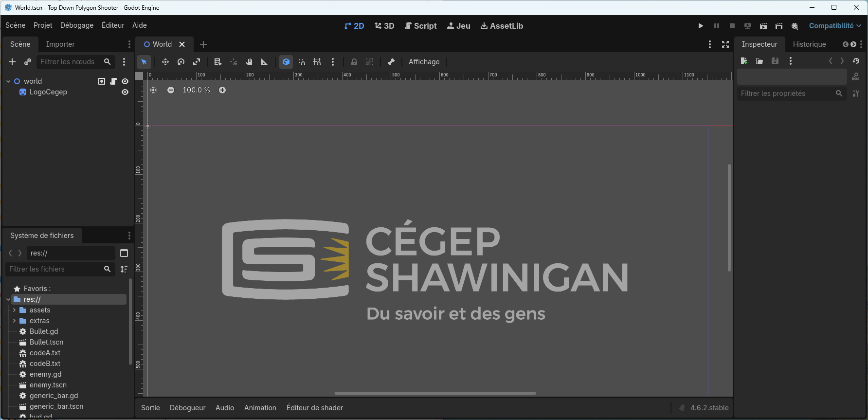Instantiate a child scene link icon
The height and width of the screenshot is (420, 868).
click(x=28, y=62)
